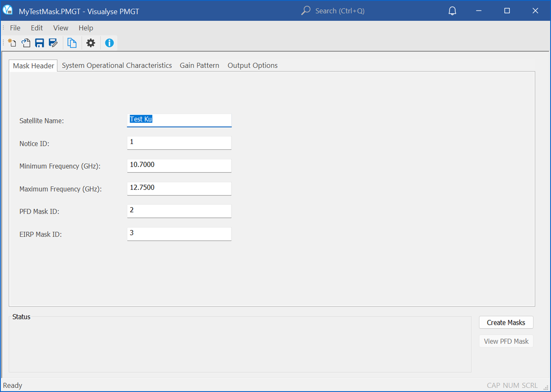Viewport: 551px width, 392px height.
Task: Create a new file with toolbar icon
Action: 12,43
